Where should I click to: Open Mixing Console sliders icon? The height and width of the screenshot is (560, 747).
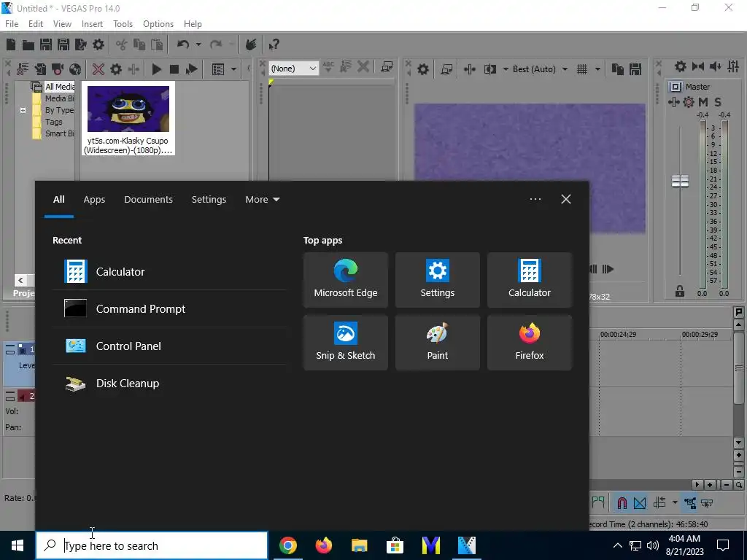733,66
